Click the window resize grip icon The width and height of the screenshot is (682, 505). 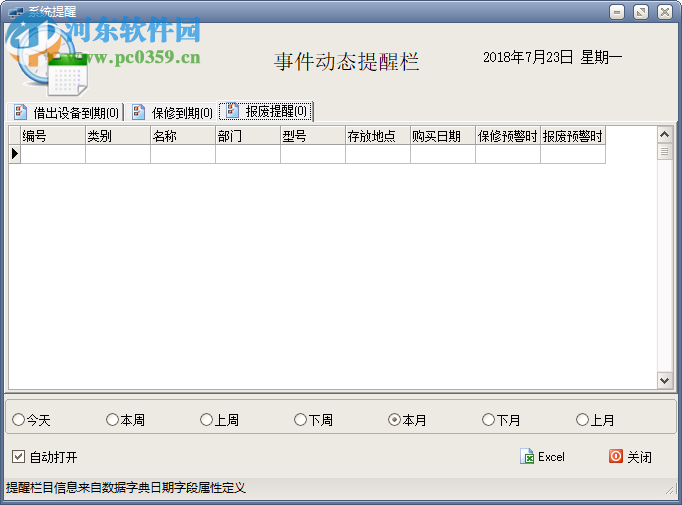(x=669, y=490)
